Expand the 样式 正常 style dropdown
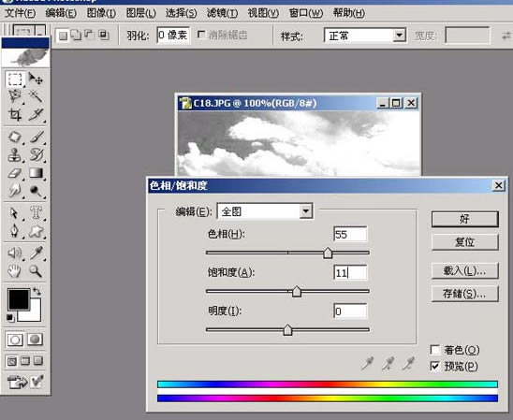The image size is (513, 420). [399, 35]
